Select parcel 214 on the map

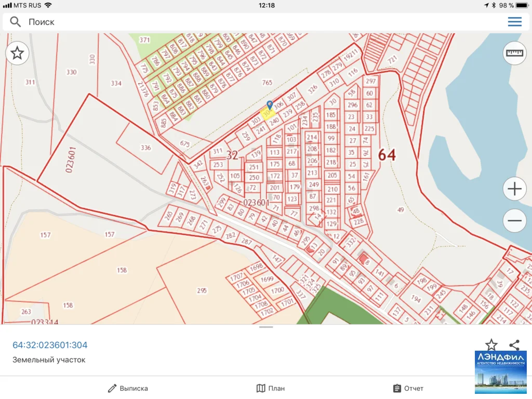(x=312, y=137)
